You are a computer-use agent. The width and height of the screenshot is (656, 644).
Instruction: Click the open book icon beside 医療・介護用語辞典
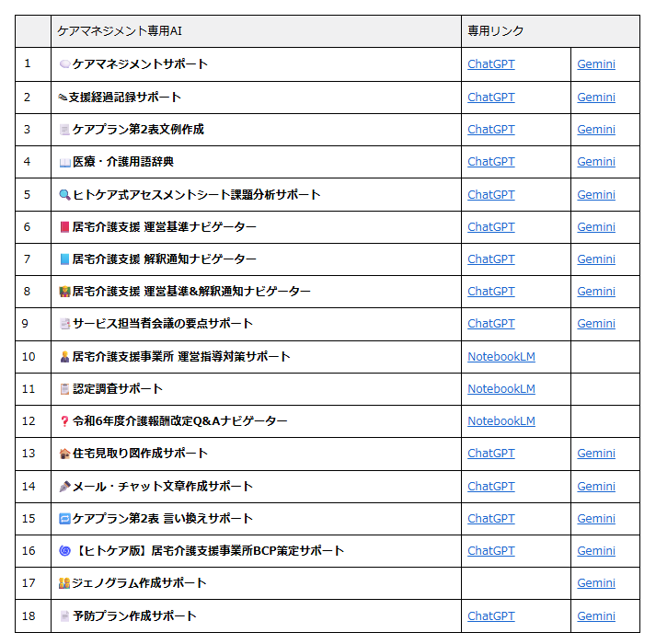64,162
